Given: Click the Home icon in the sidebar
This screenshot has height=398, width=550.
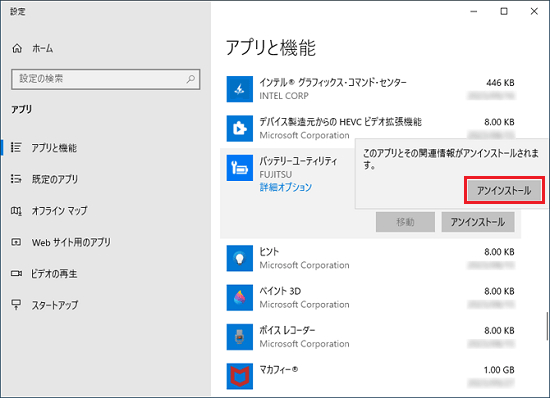Looking at the screenshot, I should (x=17, y=48).
